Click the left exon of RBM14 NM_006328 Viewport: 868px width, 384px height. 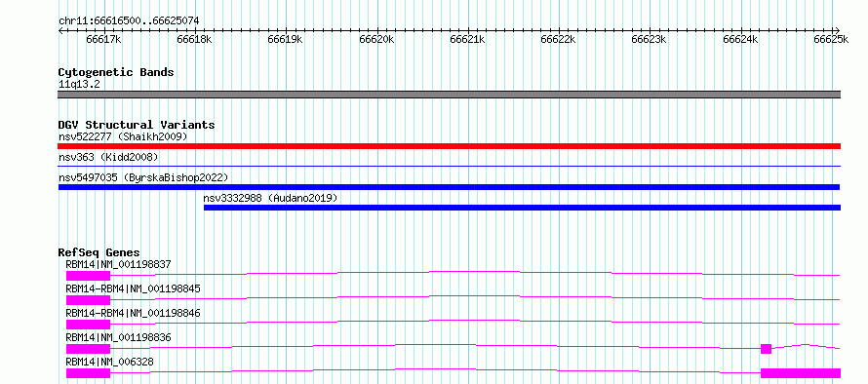[x=88, y=373]
